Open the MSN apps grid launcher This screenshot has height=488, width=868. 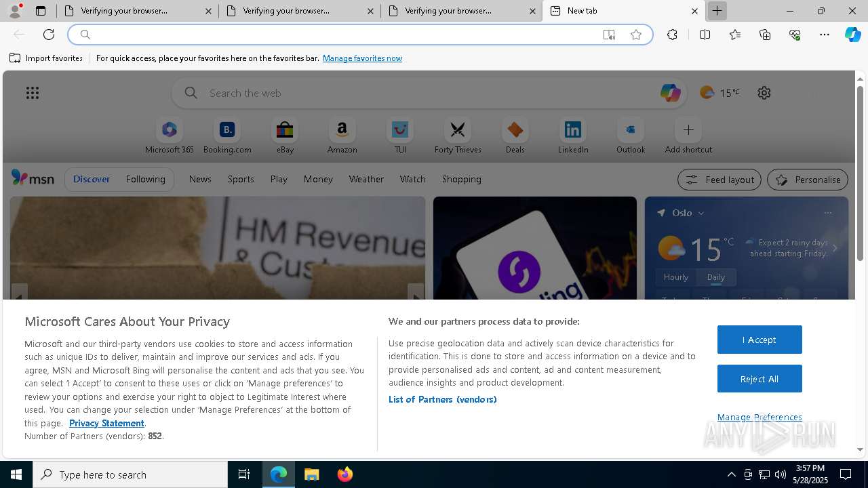click(x=33, y=93)
